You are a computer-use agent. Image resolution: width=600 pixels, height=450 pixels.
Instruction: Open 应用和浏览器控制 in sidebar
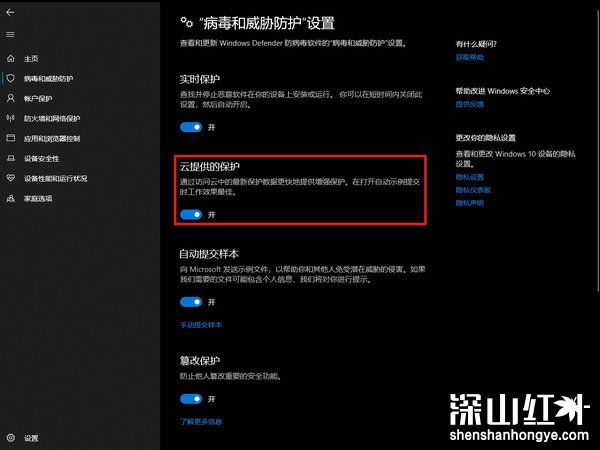click(x=52, y=139)
